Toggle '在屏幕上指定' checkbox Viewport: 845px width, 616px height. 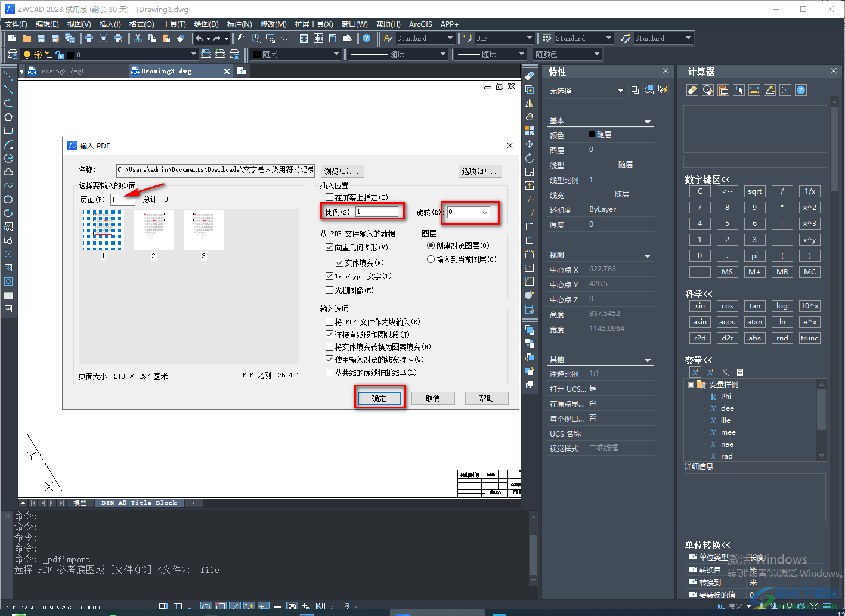[x=329, y=197]
